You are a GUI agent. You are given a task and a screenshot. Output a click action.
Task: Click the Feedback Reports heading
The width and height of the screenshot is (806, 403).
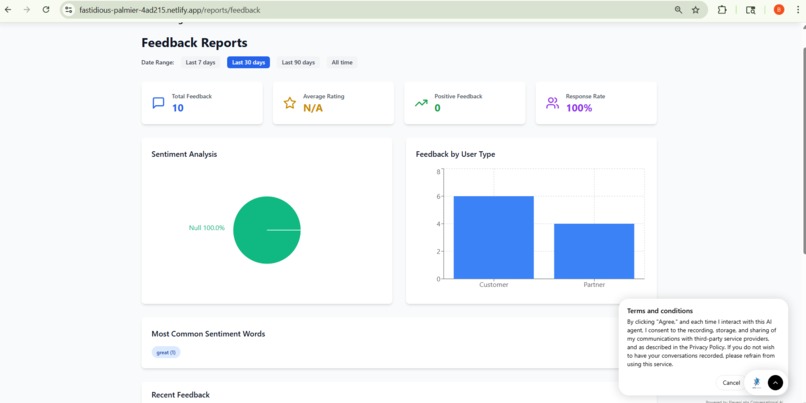point(194,43)
